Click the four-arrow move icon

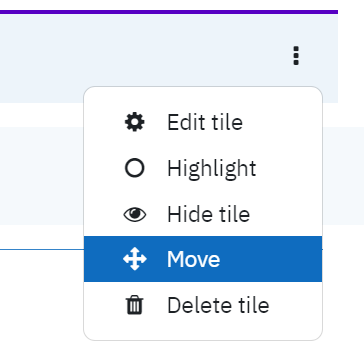135,259
